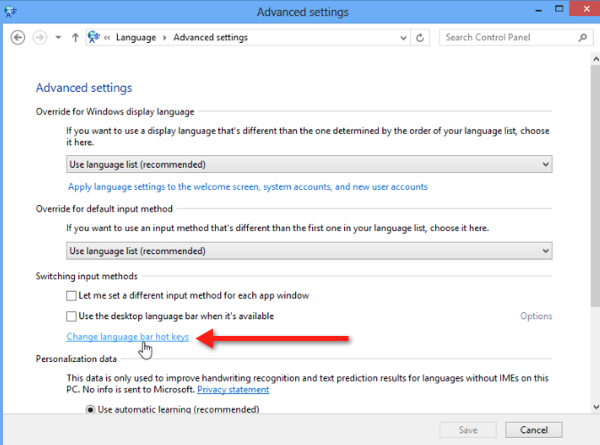
Task: Check Use the desktop language bar option
Action: (x=71, y=316)
